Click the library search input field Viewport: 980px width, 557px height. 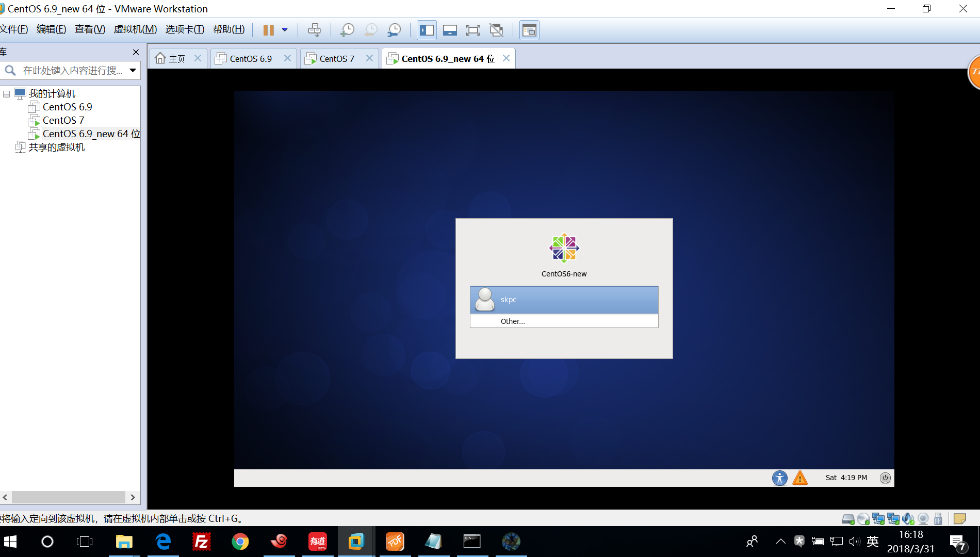[x=72, y=70]
